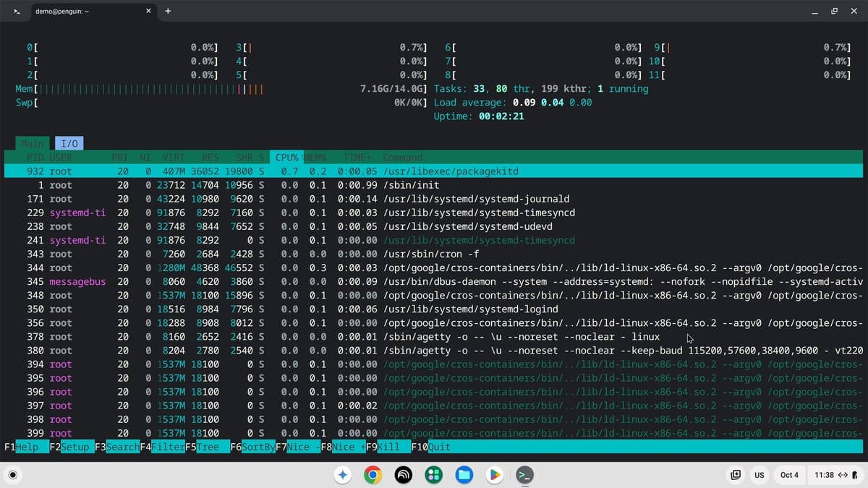Image resolution: width=868 pixels, height=488 pixels.
Task: Select the messagebus user entry
Action: (77, 281)
